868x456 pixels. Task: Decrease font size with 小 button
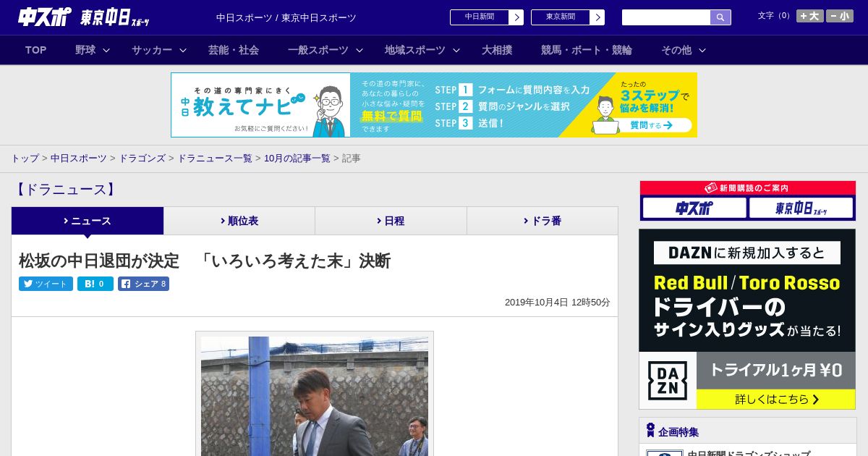coord(840,16)
